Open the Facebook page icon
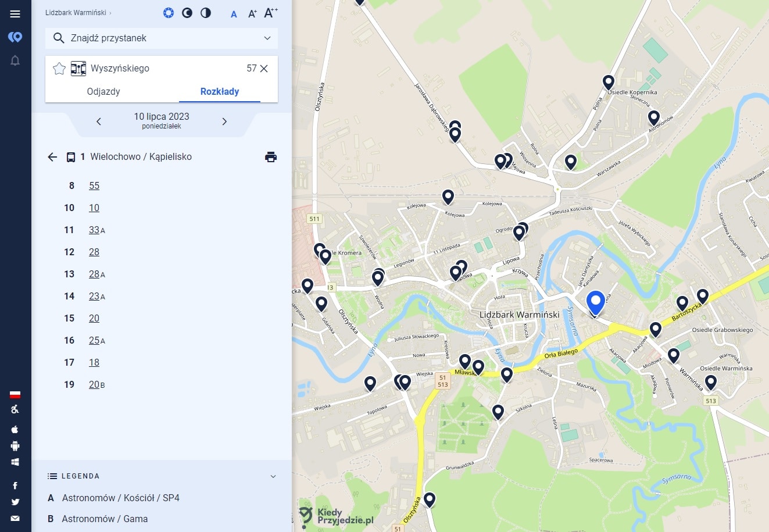Viewport: 769px width, 532px height. click(15, 485)
